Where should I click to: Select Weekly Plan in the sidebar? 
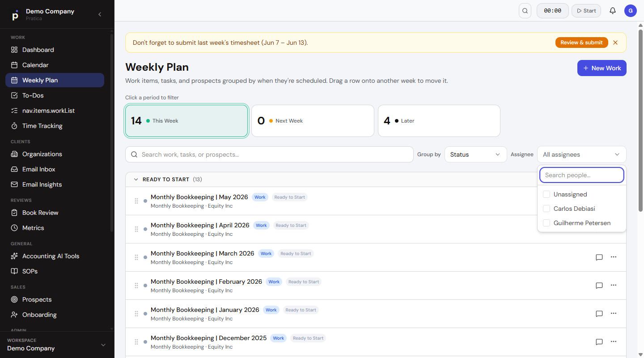pyautogui.click(x=55, y=80)
